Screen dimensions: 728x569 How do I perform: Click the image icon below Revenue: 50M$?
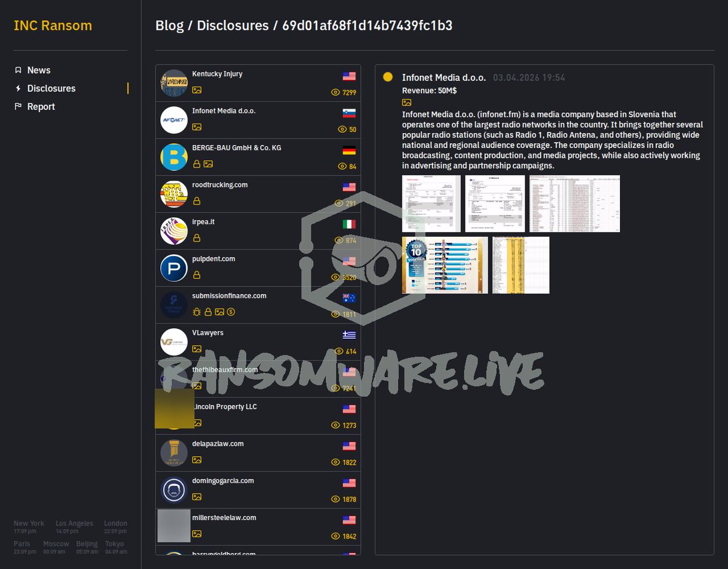pyautogui.click(x=406, y=103)
